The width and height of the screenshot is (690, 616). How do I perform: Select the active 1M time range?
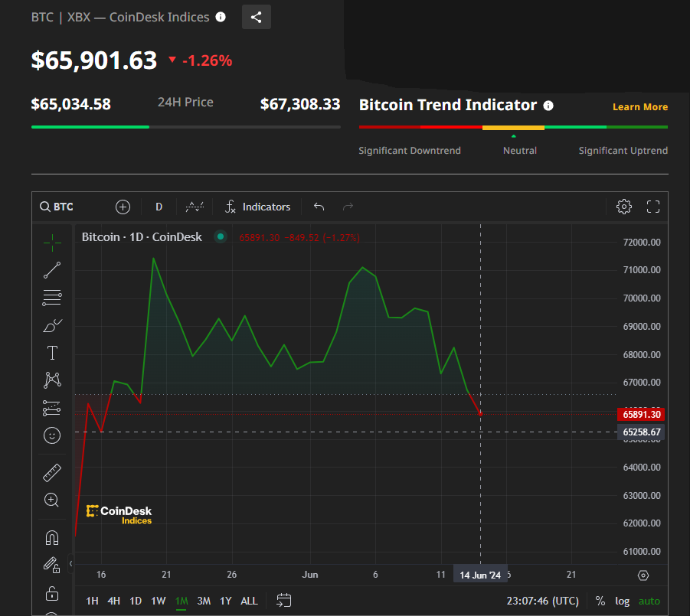click(x=181, y=601)
